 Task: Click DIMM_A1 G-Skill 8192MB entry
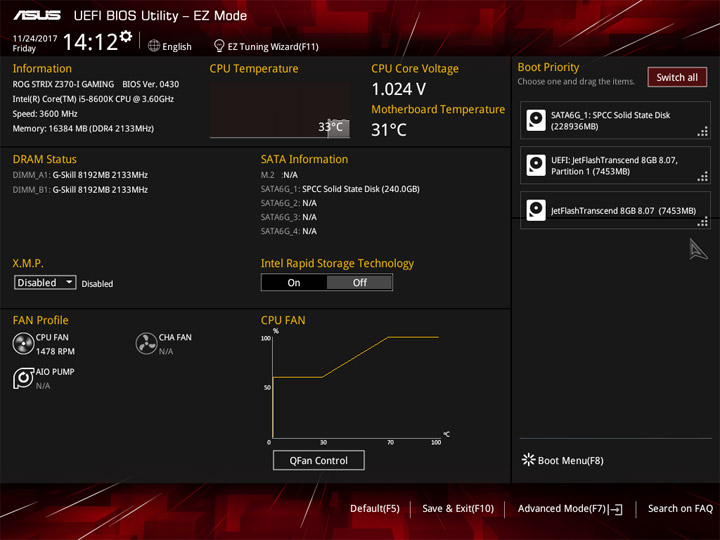pyautogui.click(x=80, y=175)
